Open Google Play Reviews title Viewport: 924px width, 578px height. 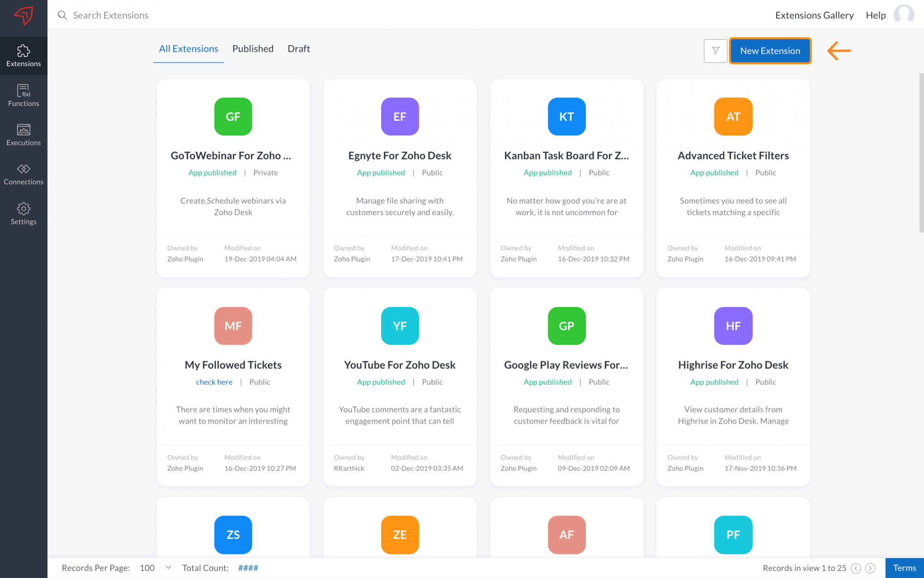(x=566, y=365)
